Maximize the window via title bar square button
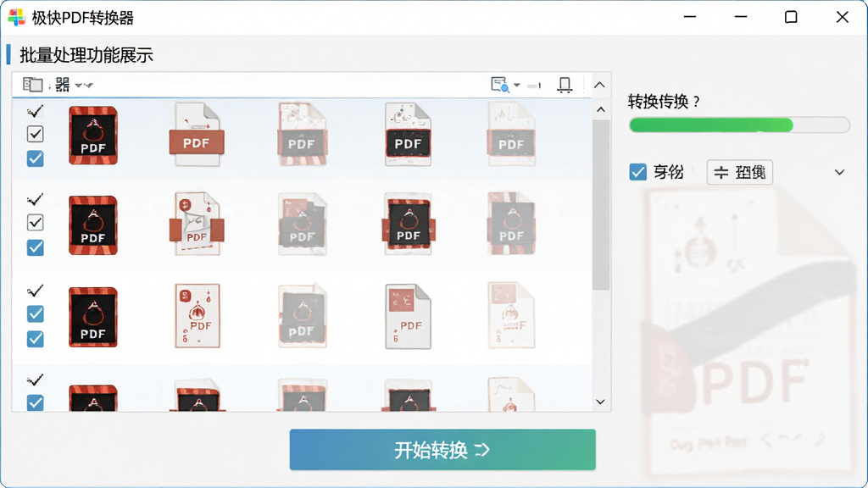Screen dimensions: 868x488 click(x=791, y=17)
